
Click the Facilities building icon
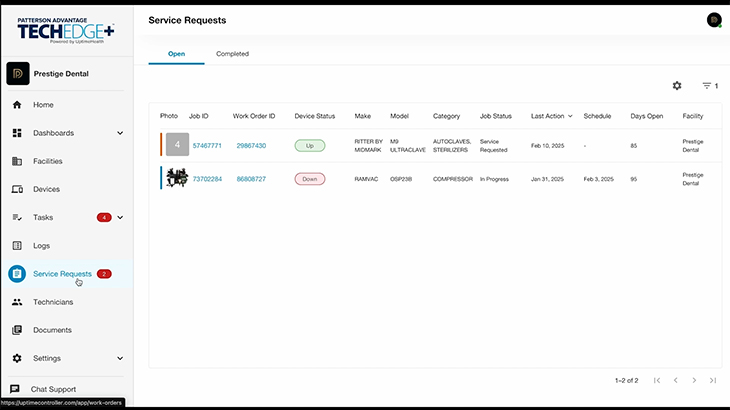(17, 161)
